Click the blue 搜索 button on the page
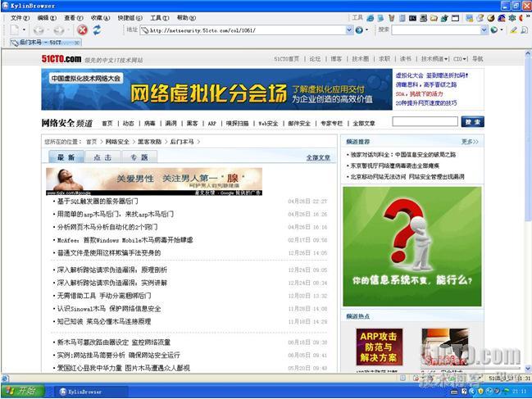The image size is (532, 399). click(472, 122)
